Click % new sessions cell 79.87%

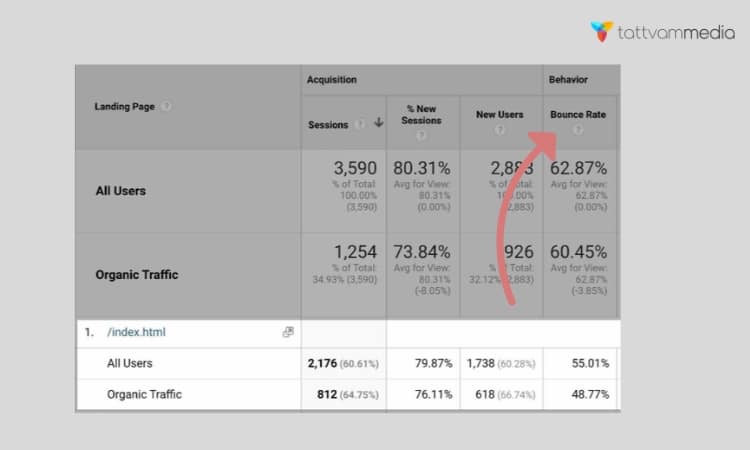point(433,363)
